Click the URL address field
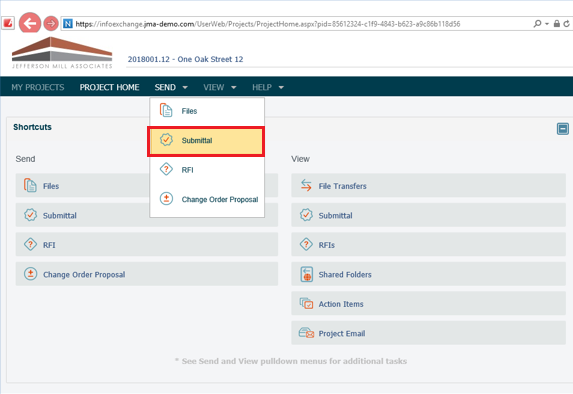The image size is (573, 394). click(267, 24)
